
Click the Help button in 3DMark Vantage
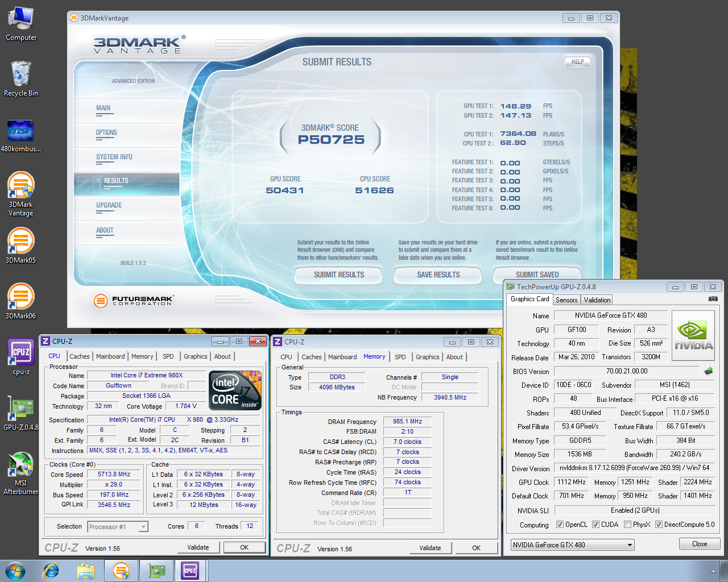click(x=577, y=61)
